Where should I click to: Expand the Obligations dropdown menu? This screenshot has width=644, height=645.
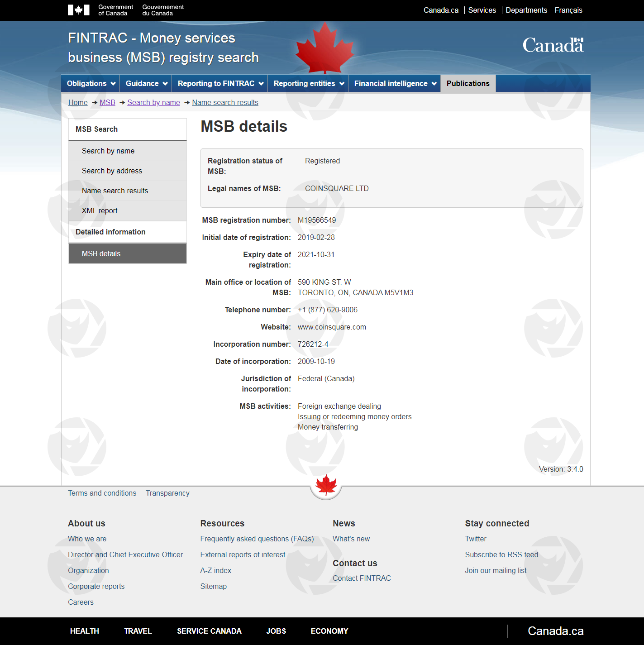pos(91,83)
